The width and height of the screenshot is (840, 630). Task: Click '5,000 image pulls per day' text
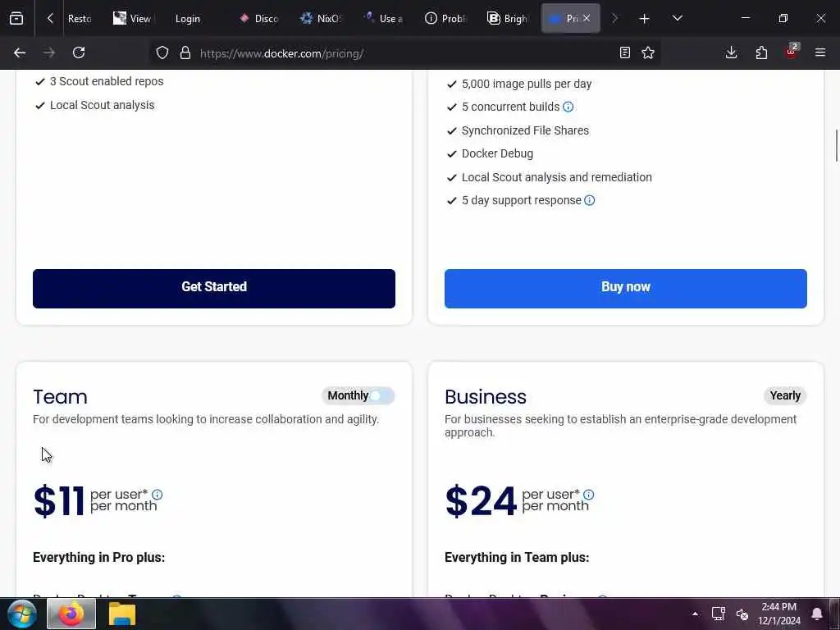click(527, 84)
